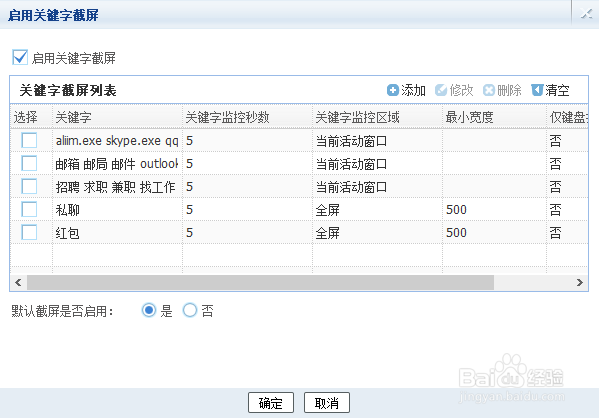Click the 添加 (add) toolbar button

pos(406,90)
